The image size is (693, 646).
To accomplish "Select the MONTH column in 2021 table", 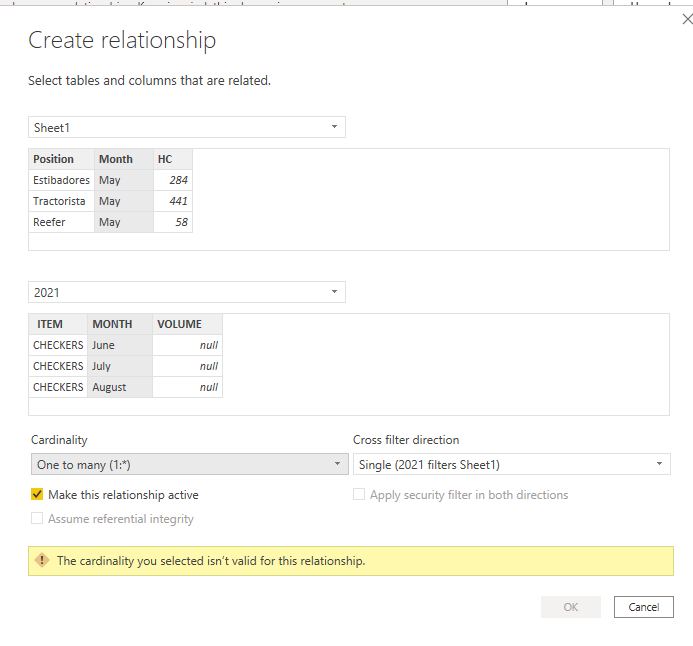I will pyautogui.click(x=120, y=324).
